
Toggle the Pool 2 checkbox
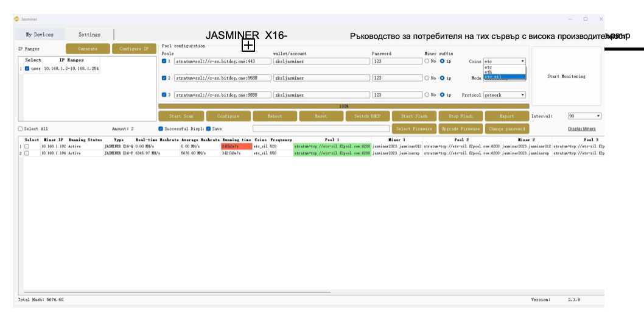(164, 77)
